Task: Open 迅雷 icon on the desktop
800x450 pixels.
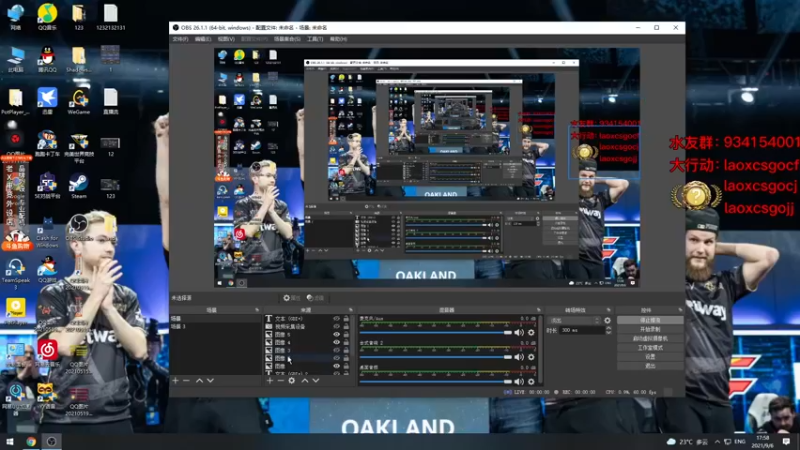Action: (x=47, y=102)
